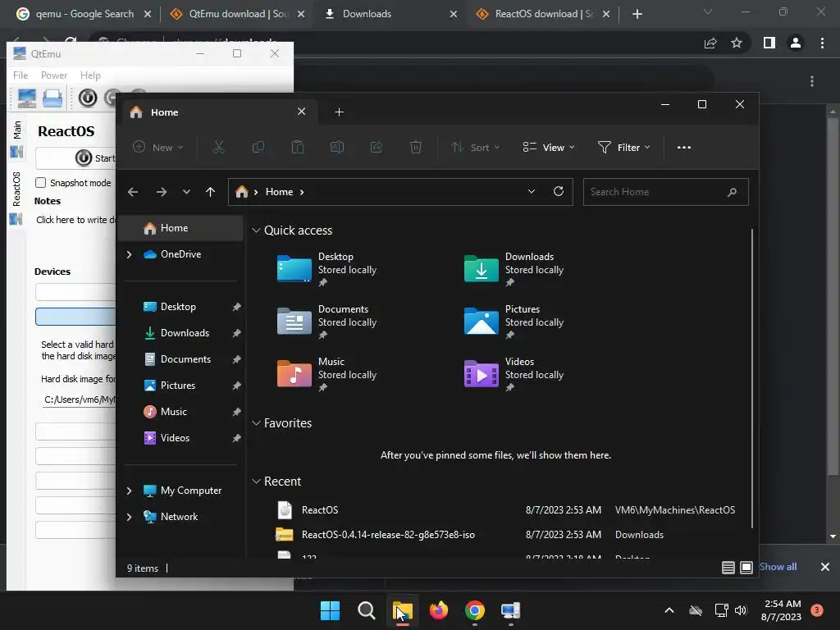The image size is (840, 630).
Task: Click the magnifier icon in Search Home box
Action: coord(732,192)
